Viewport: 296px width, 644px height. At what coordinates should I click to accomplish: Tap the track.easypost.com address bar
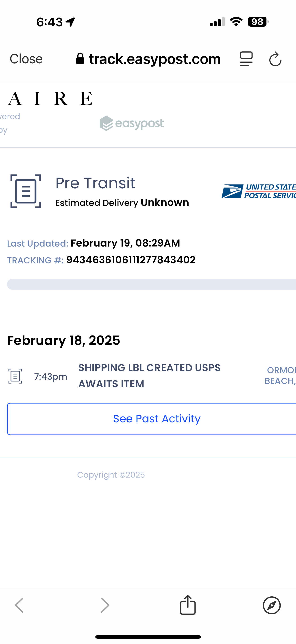155,59
